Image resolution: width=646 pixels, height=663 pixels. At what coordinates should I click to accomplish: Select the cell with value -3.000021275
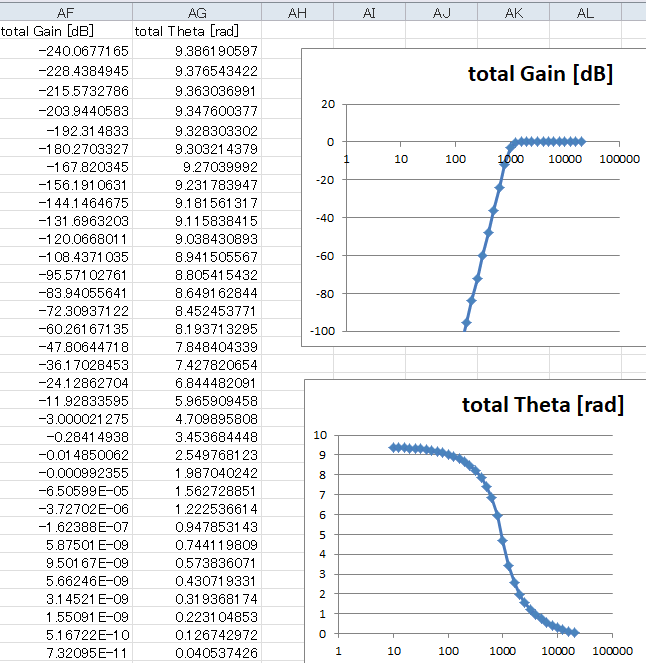tap(66, 419)
